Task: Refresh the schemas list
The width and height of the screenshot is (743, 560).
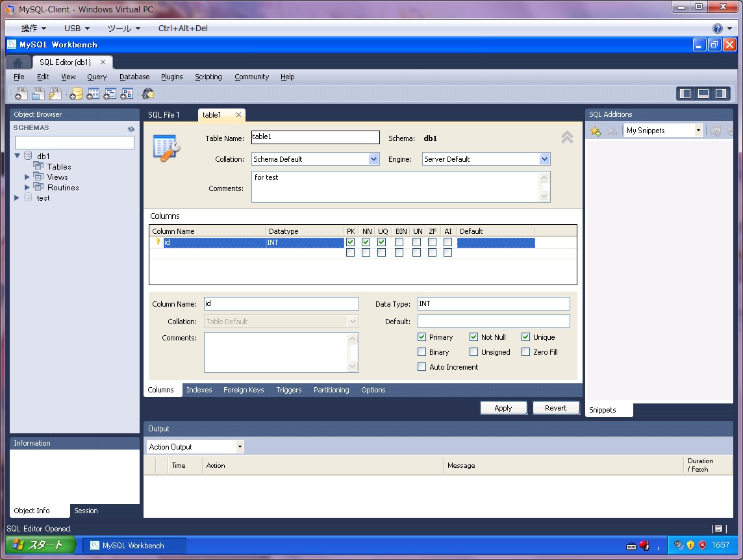Action: (131, 129)
